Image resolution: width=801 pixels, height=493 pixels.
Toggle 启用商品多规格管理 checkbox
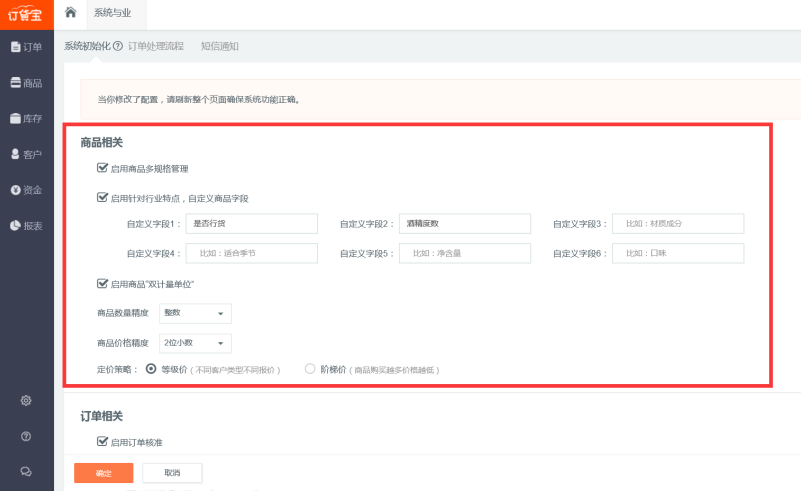tap(102, 168)
